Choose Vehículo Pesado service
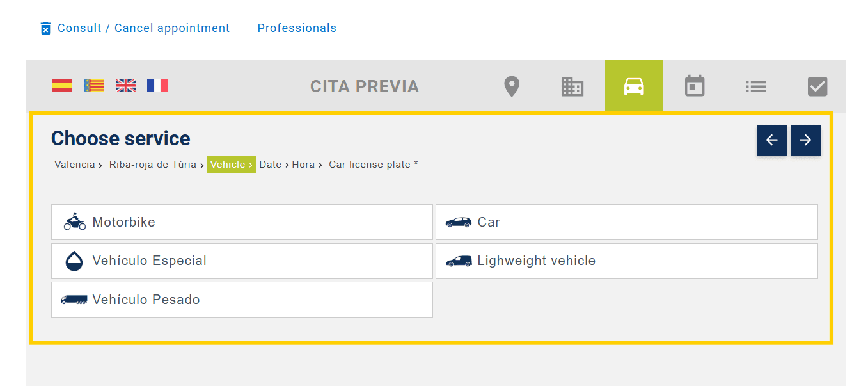 coord(242,300)
